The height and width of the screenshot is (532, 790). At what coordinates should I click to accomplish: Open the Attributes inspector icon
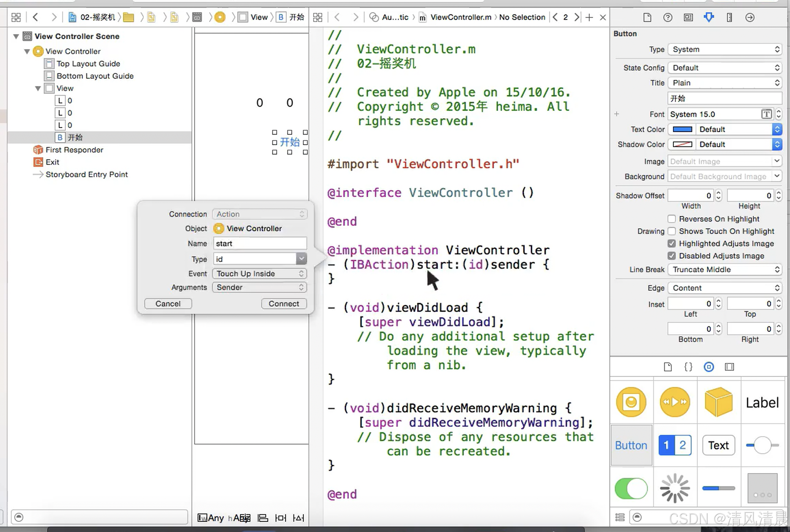coord(709,17)
